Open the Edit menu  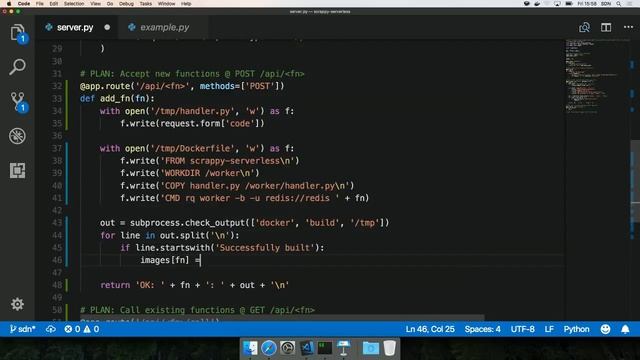pos(53,4)
